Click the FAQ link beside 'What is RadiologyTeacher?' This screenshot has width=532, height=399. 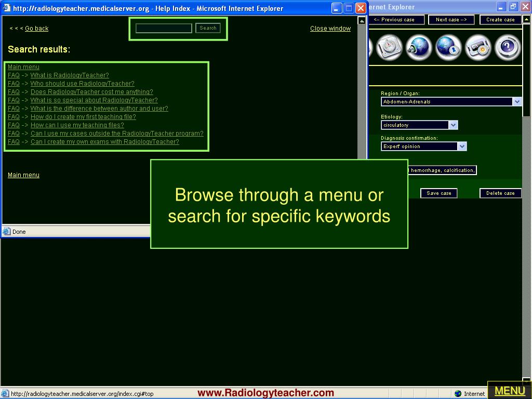pyautogui.click(x=14, y=75)
